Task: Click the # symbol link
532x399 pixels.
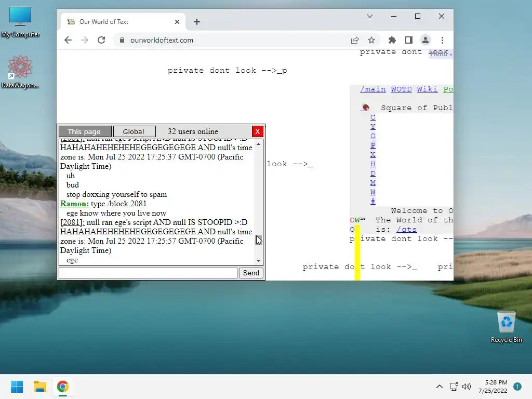Action: point(373,201)
